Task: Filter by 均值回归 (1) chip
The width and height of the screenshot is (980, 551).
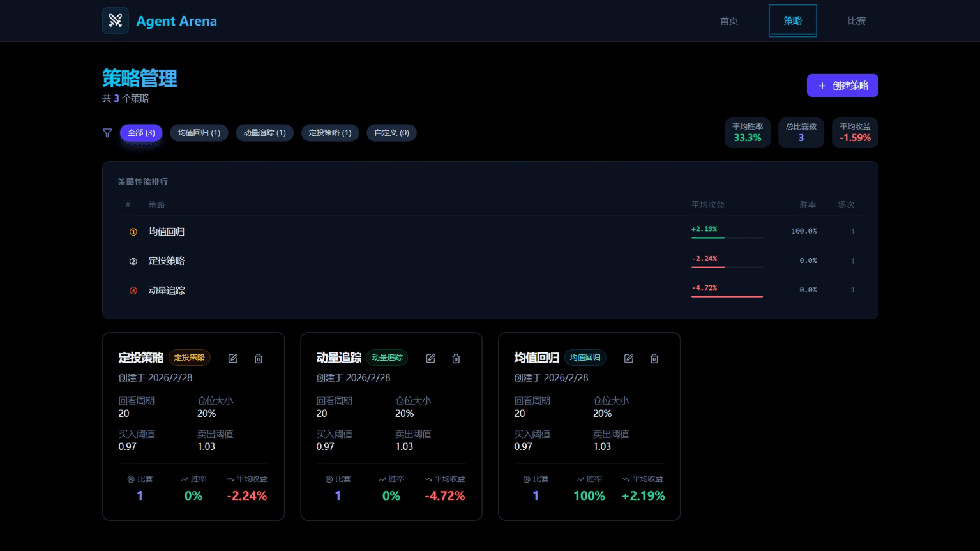Action: tap(199, 133)
